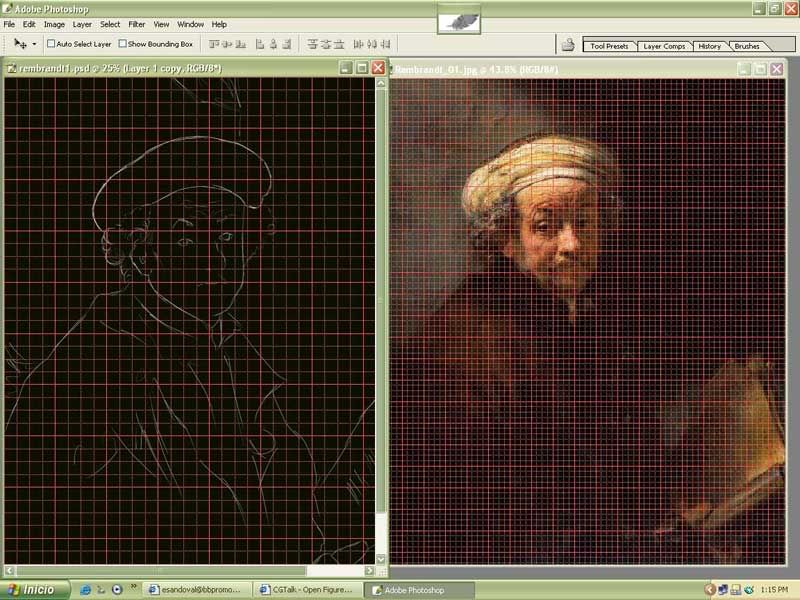Click the Adobe Online feather icon
The image size is (800, 600).
(459, 19)
